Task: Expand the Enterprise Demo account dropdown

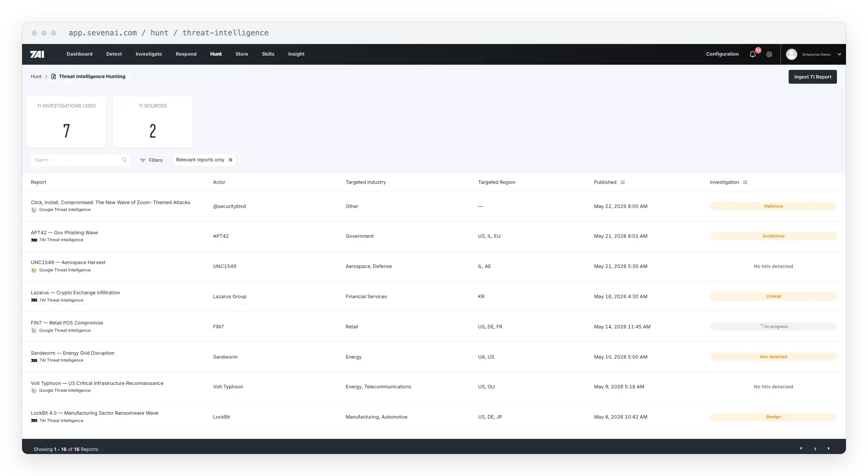Action: tap(839, 54)
